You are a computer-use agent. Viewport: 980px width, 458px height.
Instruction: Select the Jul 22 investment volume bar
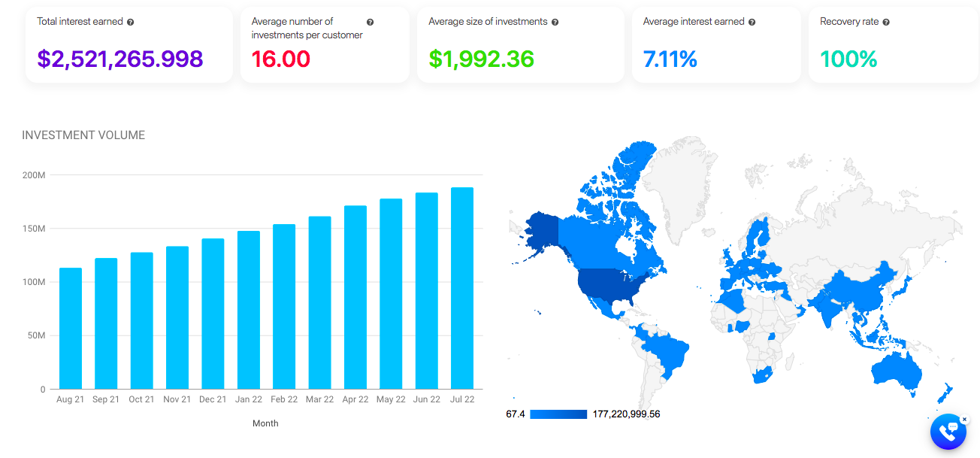point(462,288)
